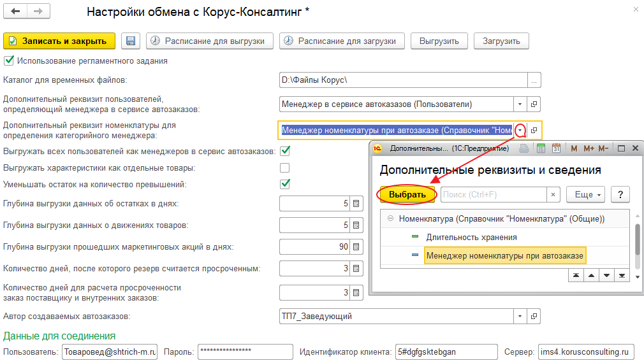This screenshot has height=363, width=644.
Task: Open the calendar icon in dialog title bar
Action: pyautogui.click(x=557, y=148)
